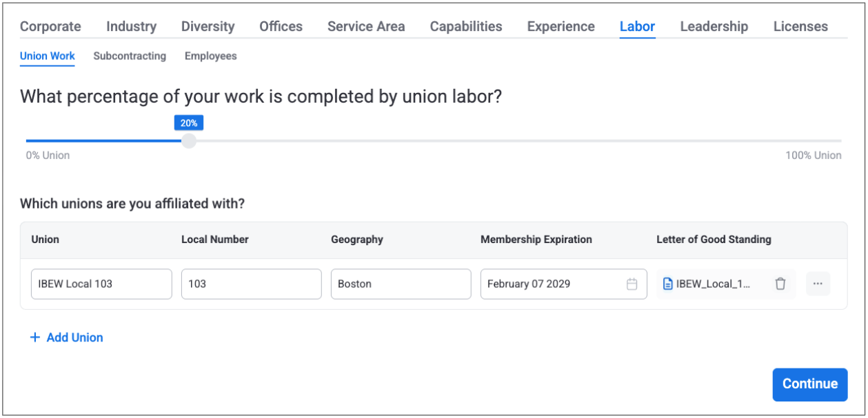Switch to the Corporate tab
The width and height of the screenshot is (868, 418).
(50, 27)
